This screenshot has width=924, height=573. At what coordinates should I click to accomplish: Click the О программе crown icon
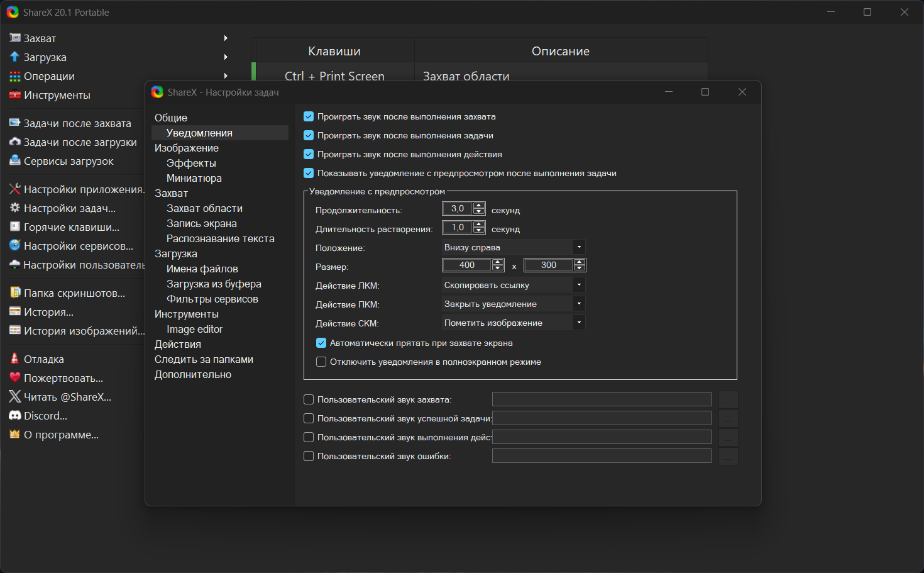pyautogui.click(x=15, y=435)
